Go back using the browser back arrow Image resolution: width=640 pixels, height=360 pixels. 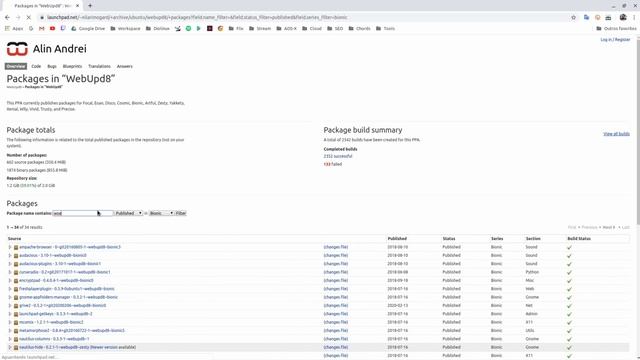7,18
